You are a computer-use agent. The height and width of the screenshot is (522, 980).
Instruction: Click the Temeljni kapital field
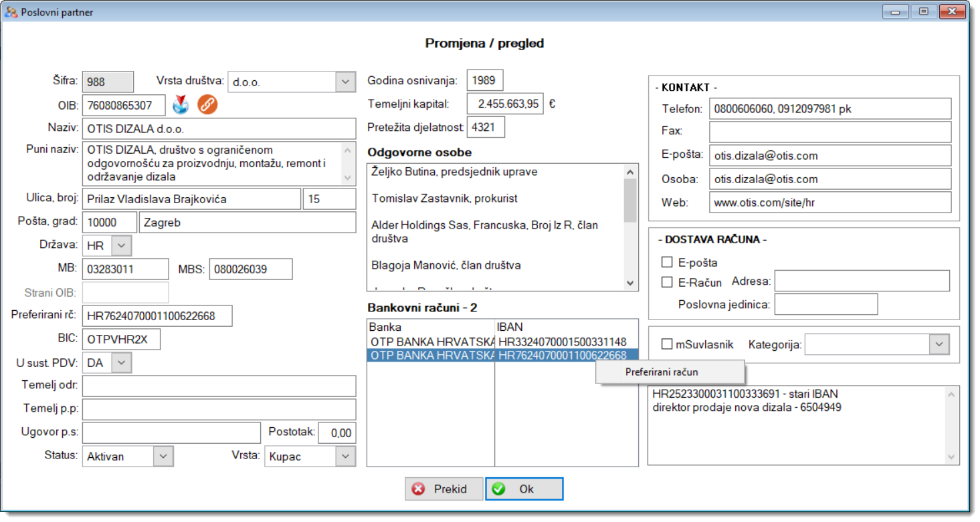505,104
